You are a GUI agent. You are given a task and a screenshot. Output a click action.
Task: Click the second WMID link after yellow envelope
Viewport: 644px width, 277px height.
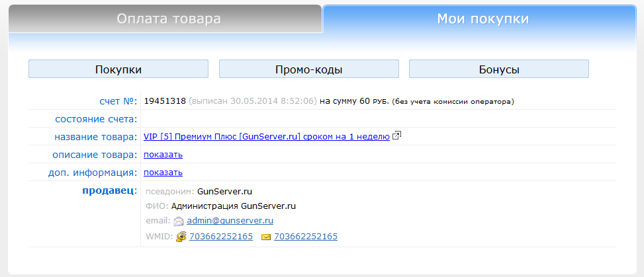pyautogui.click(x=306, y=237)
